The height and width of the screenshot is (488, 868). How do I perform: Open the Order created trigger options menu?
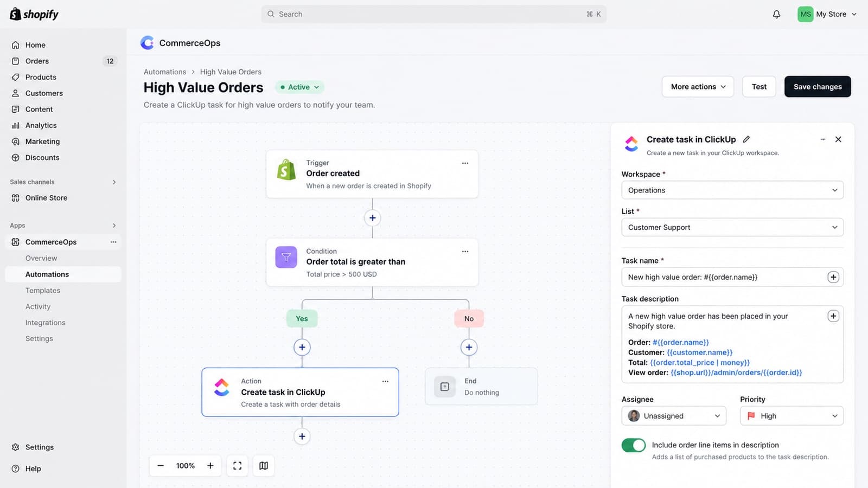pos(465,163)
